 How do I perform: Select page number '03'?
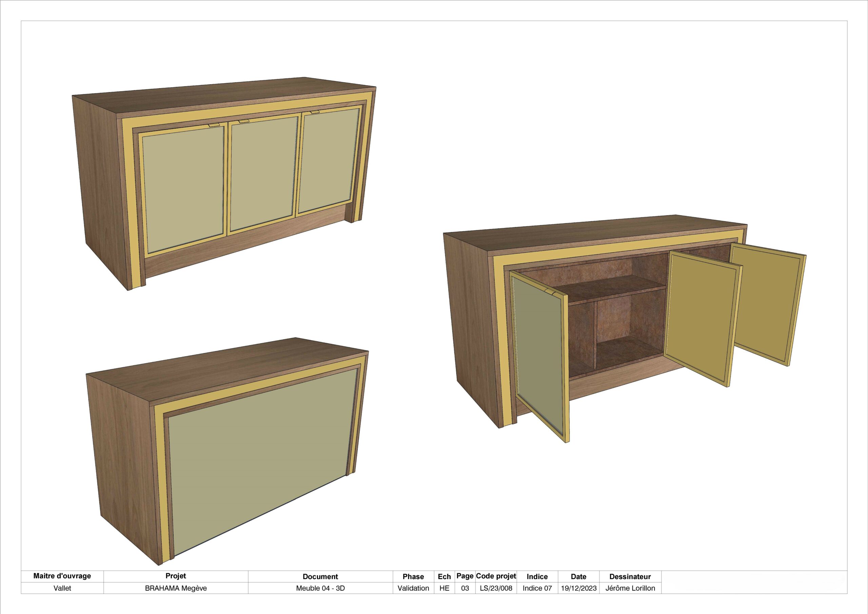[465, 588]
